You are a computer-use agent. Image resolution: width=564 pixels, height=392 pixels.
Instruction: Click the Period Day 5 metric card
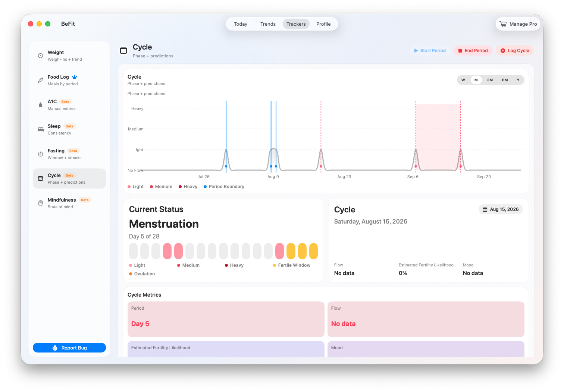click(226, 319)
